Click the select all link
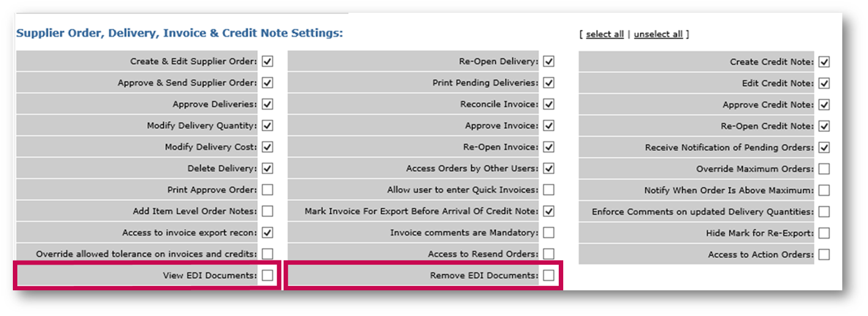This screenshot has width=868, height=316. pos(605,34)
